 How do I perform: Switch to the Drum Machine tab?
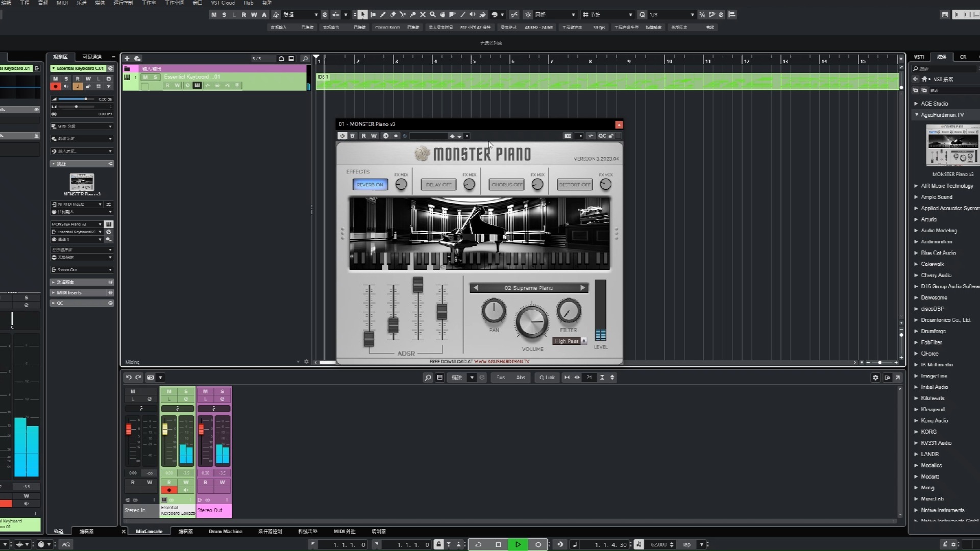point(225,531)
